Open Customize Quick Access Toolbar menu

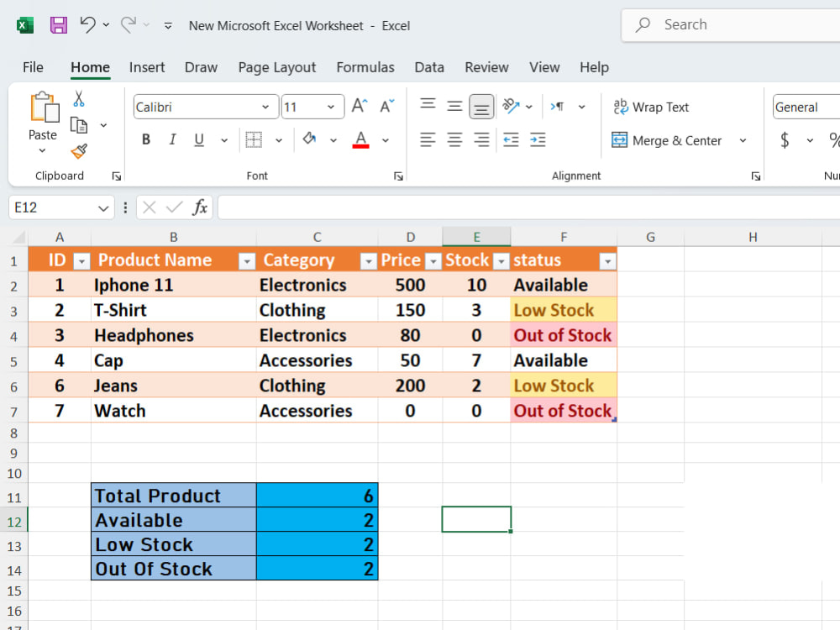[x=168, y=26]
